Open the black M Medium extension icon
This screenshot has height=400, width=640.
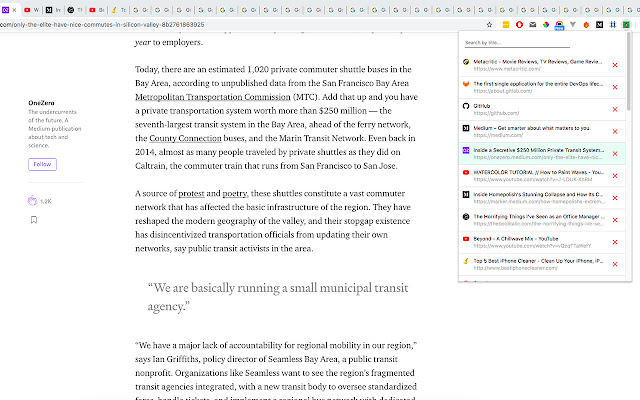[599, 25]
